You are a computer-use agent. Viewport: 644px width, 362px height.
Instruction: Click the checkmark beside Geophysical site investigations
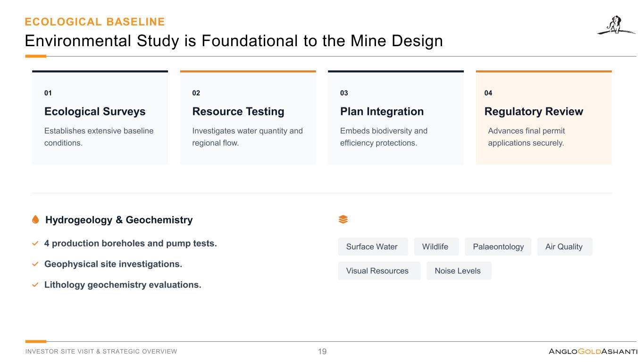35,264
